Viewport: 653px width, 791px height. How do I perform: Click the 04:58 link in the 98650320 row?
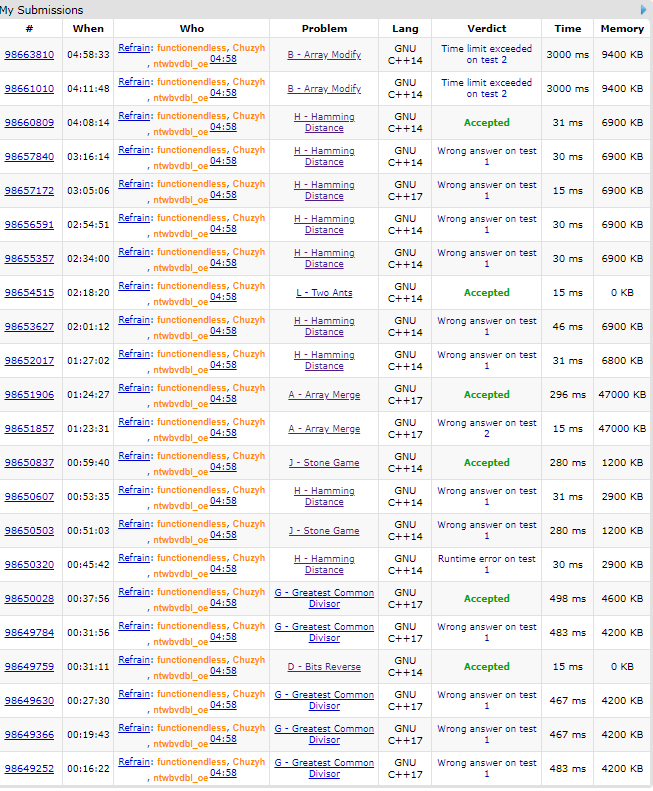223,569
